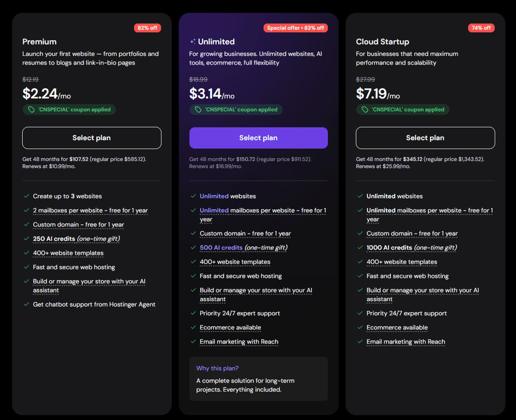516x420 pixels.
Task: Click the Unlimited plan title
Action: [x=216, y=42]
